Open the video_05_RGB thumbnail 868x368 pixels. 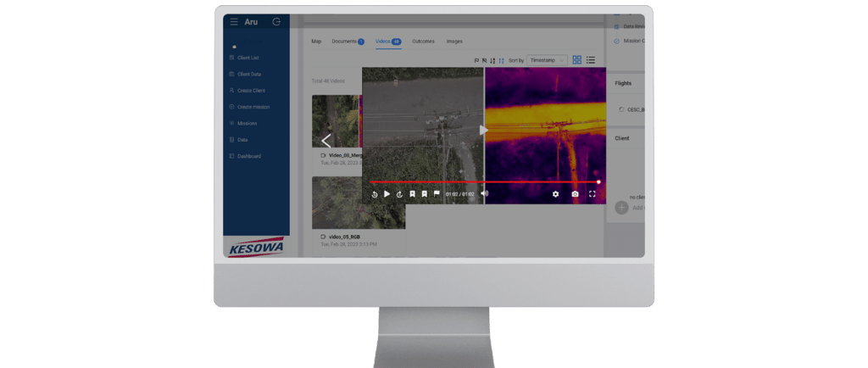359,203
